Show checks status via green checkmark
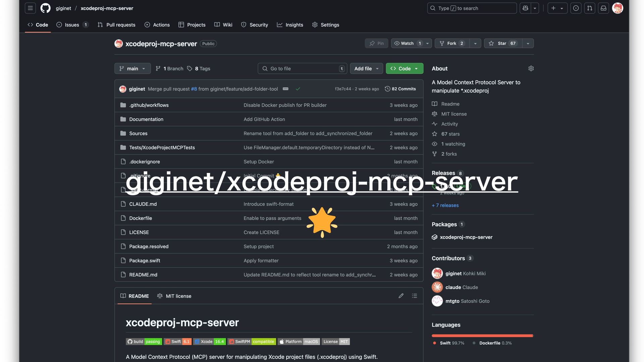The image size is (644, 362). (298, 89)
